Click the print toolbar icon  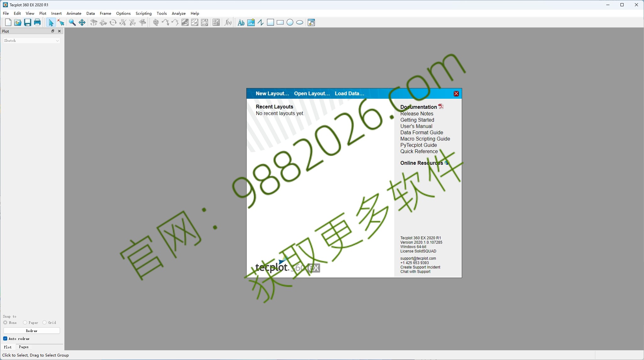click(37, 22)
